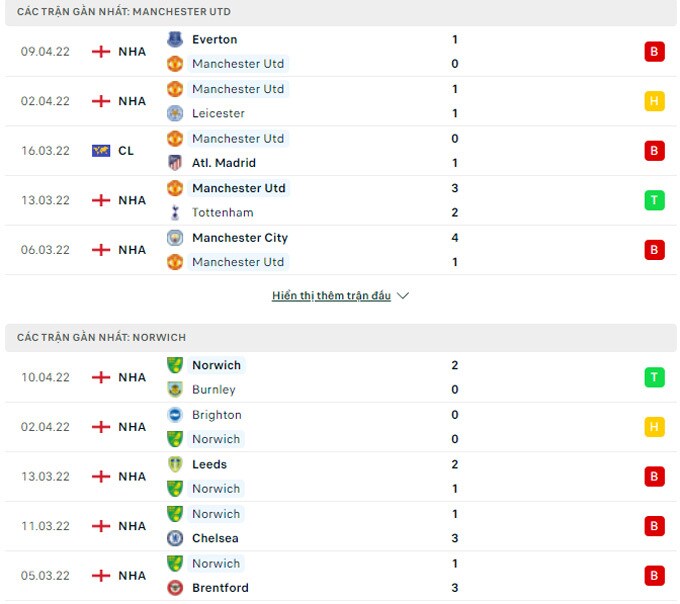Click the Everton club crest icon
Viewport: 680px width, 604px height.
175,40
